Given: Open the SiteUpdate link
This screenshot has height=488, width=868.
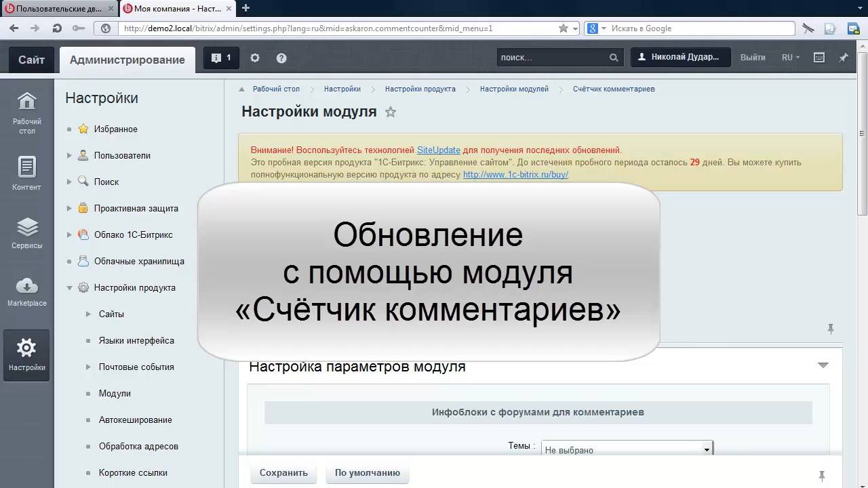Looking at the screenshot, I should pos(439,150).
